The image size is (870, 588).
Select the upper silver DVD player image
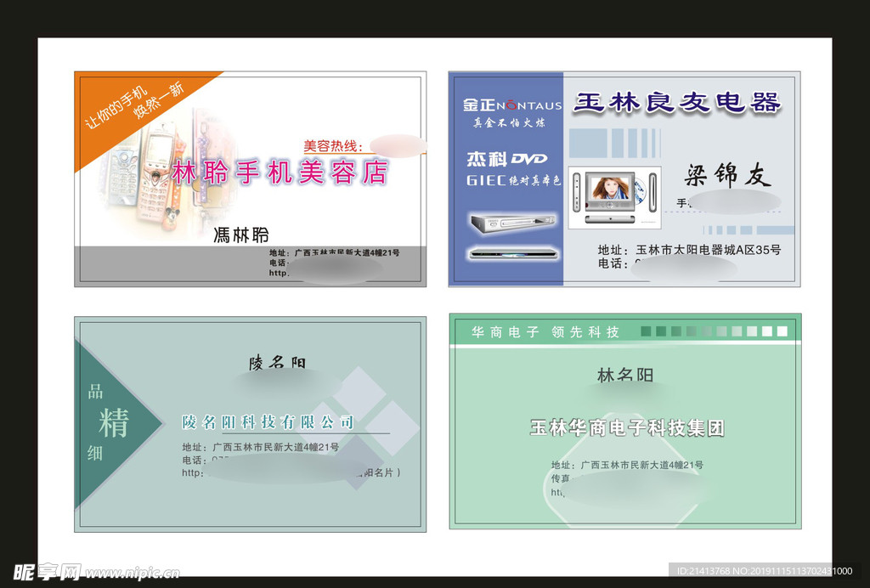click(512, 223)
